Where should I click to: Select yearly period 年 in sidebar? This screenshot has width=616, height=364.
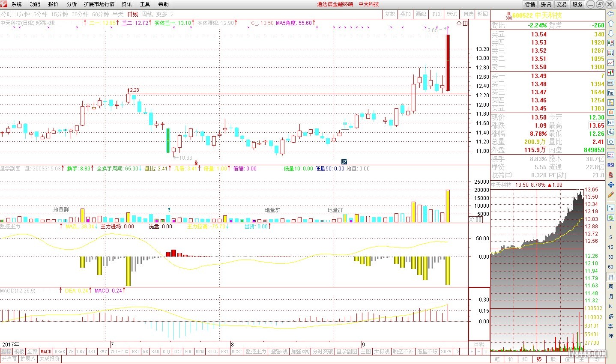coord(611,336)
